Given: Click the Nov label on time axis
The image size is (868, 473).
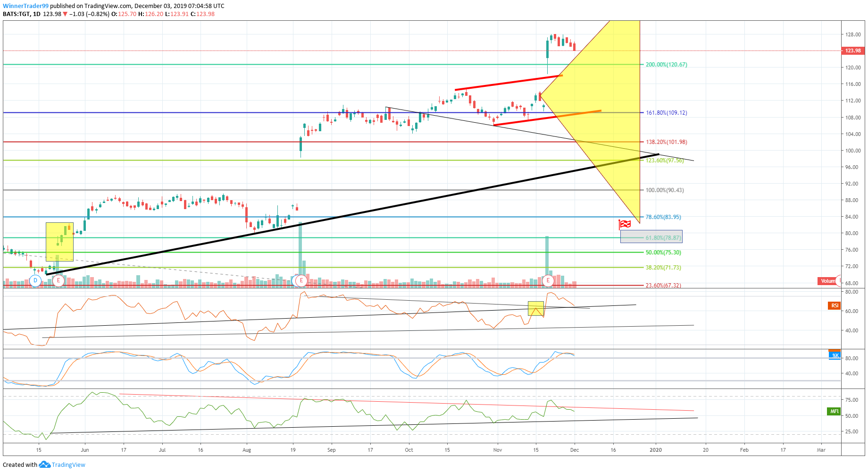Looking at the screenshot, I should [x=498, y=450].
